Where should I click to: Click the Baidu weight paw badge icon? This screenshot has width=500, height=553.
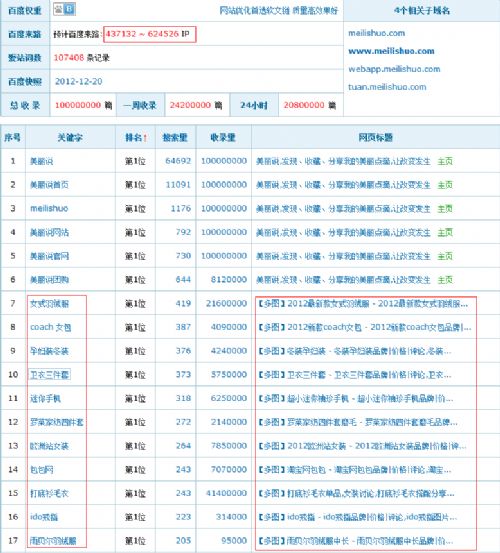pyautogui.click(x=64, y=9)
